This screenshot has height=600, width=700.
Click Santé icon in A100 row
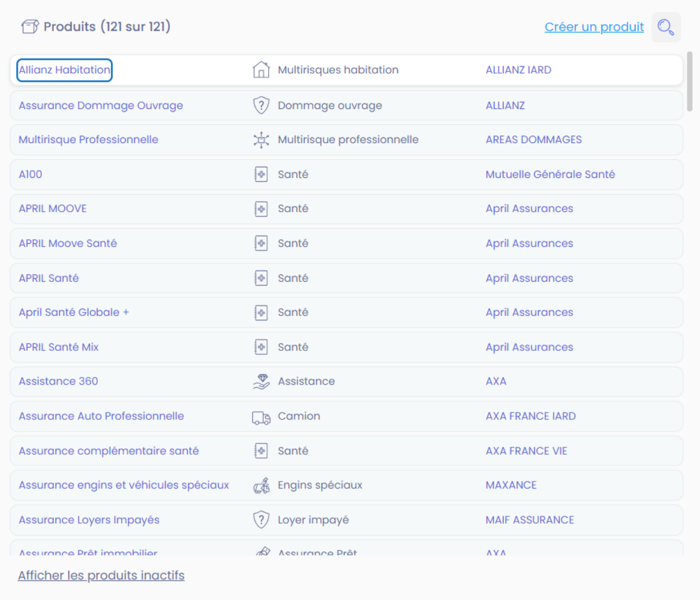pos(261,175)
